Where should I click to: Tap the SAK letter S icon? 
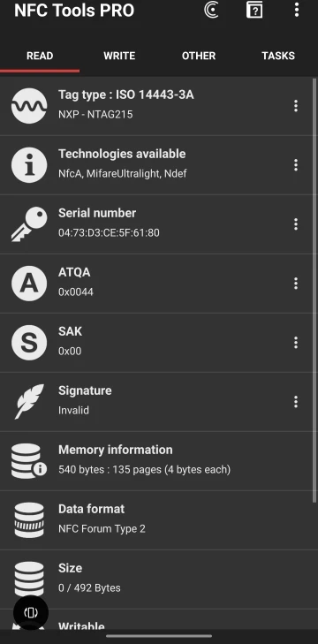tap(29, 343)
